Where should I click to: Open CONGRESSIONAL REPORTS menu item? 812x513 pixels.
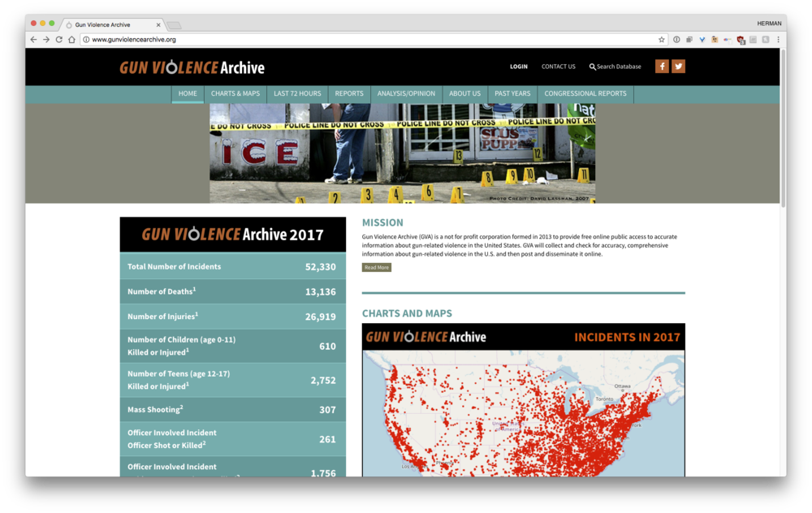[x=585, y=93]
